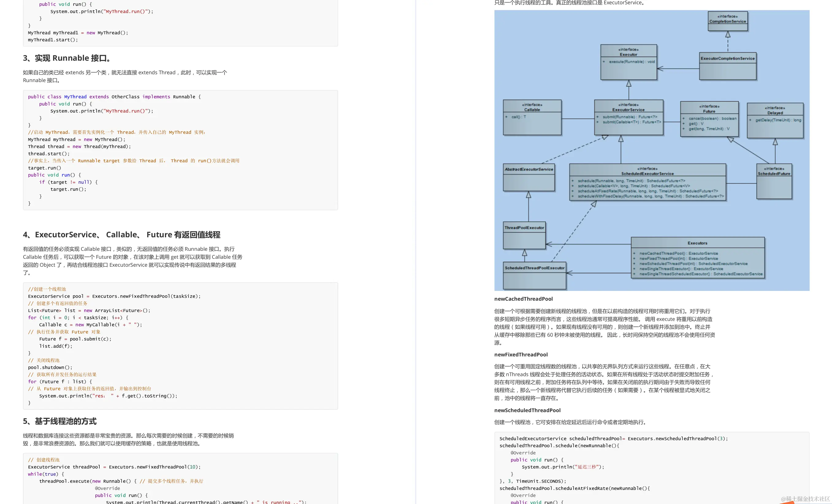This screenshot has width=832, height=504.
Task: Click the CompletionService interface box
Action: point(728,21)
